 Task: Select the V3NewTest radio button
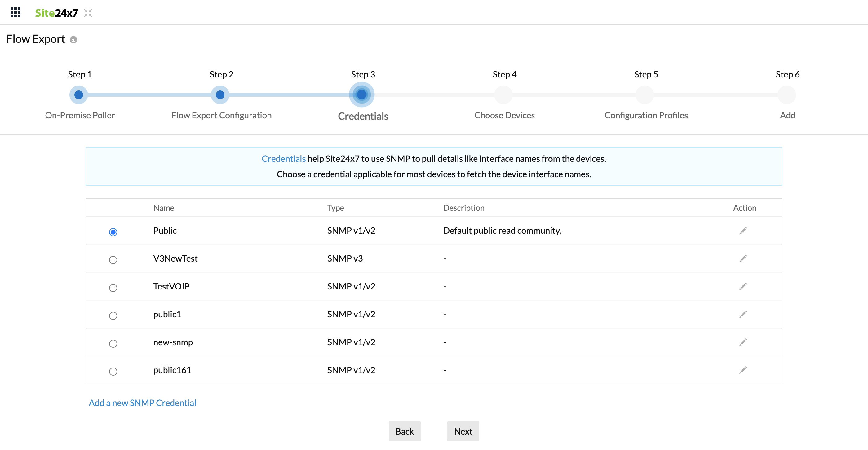click(113, 260)
